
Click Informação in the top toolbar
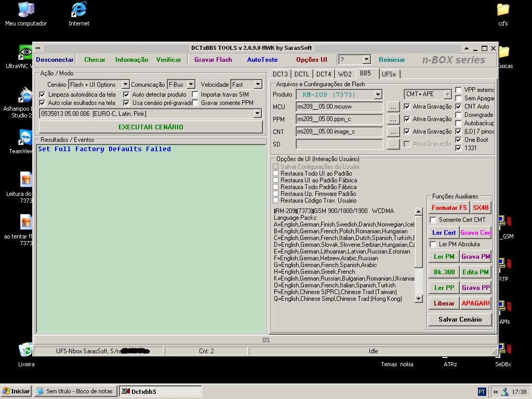131,60
